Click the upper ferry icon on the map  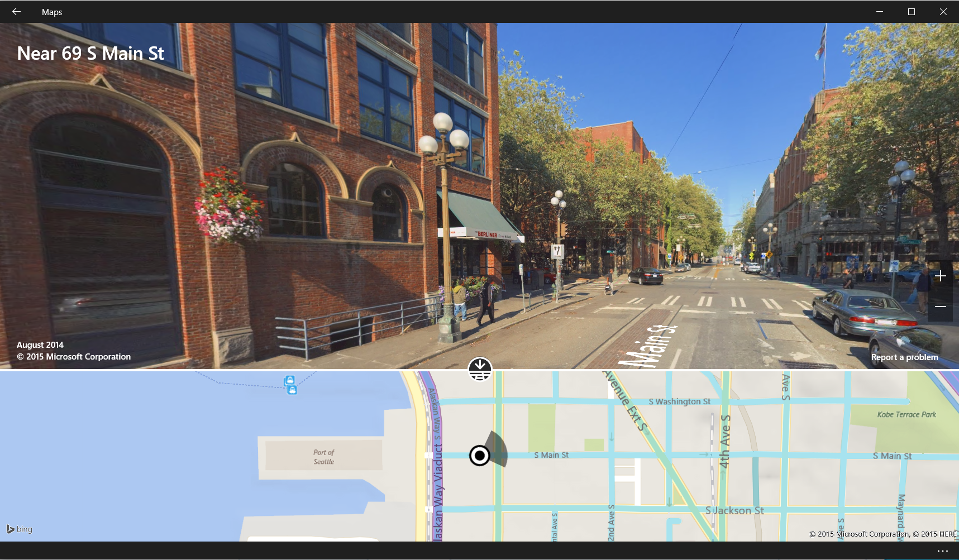click(x=289, y=380)
